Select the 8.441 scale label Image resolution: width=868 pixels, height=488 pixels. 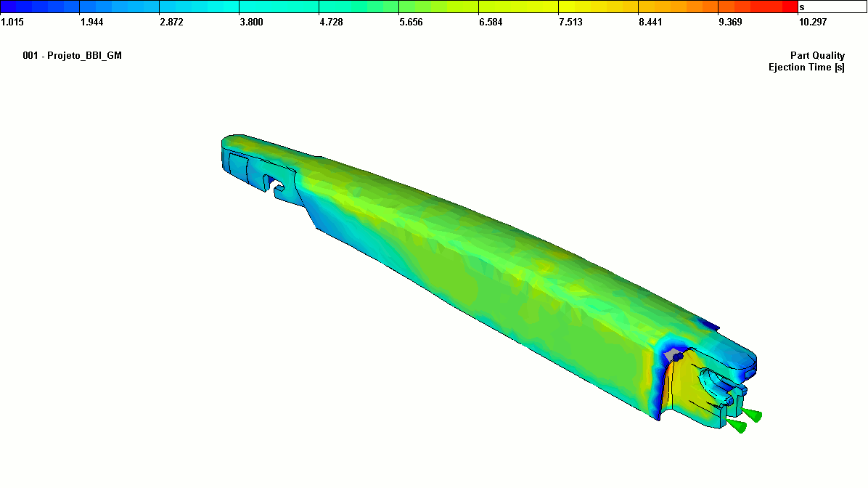coord(650,22)
